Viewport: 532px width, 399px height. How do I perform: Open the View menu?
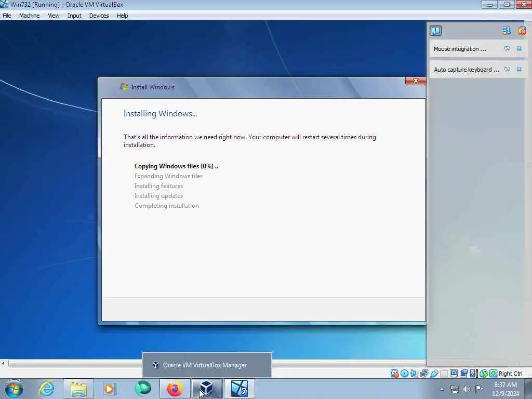tap(54, 16)
